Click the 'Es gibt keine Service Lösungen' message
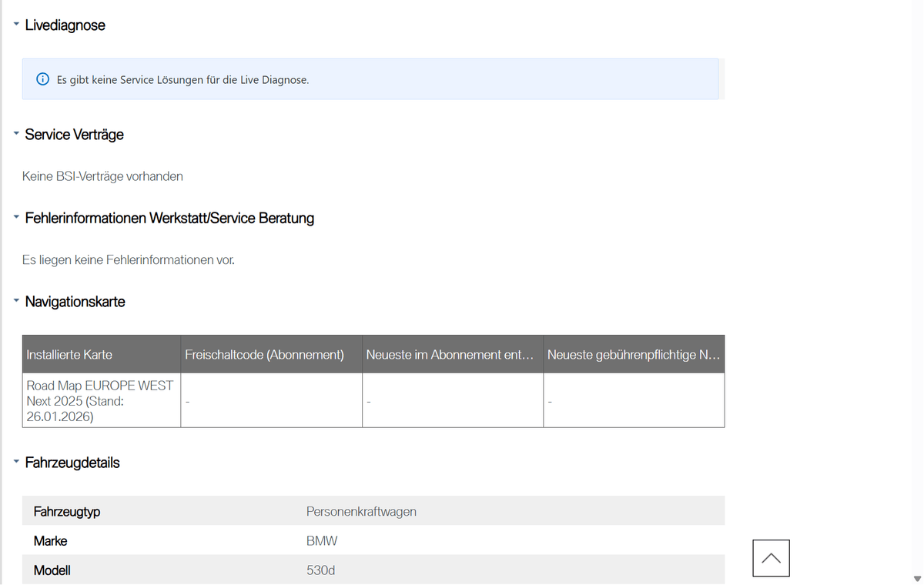Viewport: 924px width, 585px height. pyautogui.click(x=183, y=79)
